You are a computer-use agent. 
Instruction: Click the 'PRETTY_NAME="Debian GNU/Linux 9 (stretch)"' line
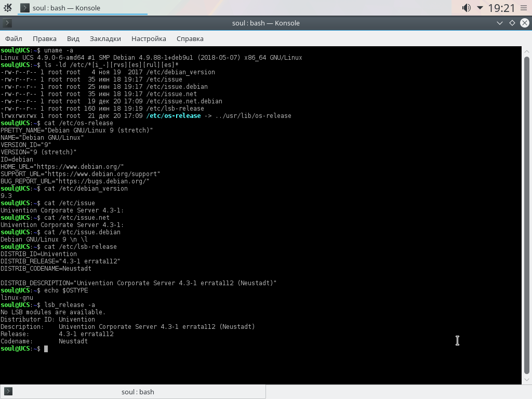pyautogui.click(x=77, y=130)
